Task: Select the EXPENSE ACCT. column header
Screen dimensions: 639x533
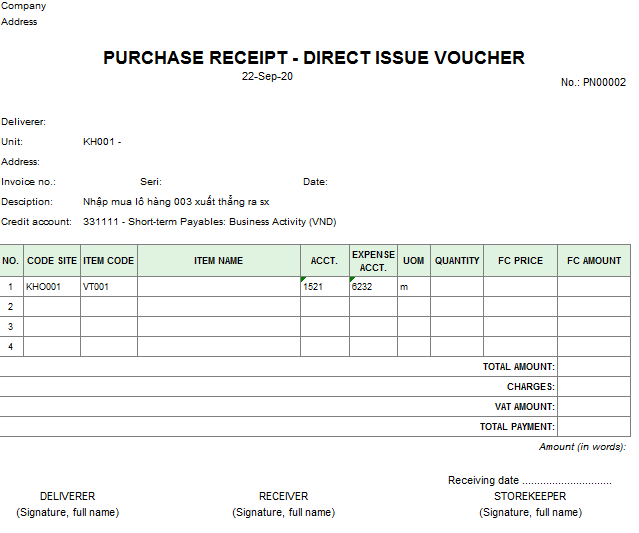Action: [373, 261]
